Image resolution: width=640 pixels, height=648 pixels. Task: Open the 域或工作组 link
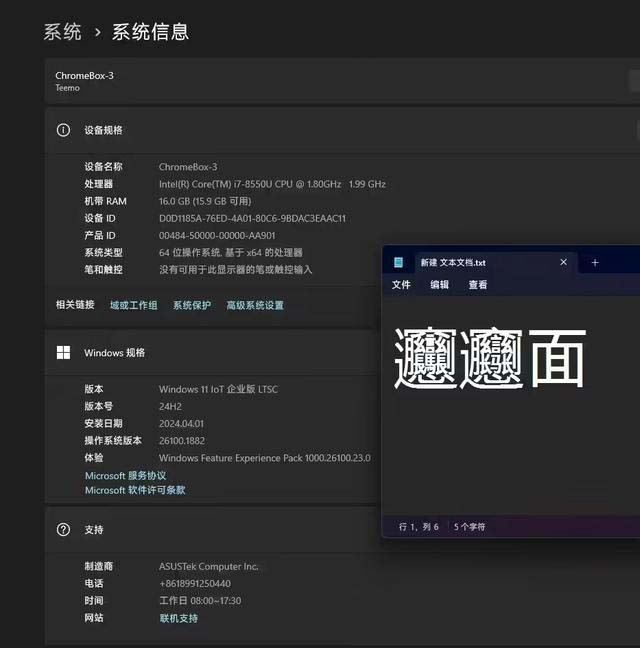click(x=133, y=305)
